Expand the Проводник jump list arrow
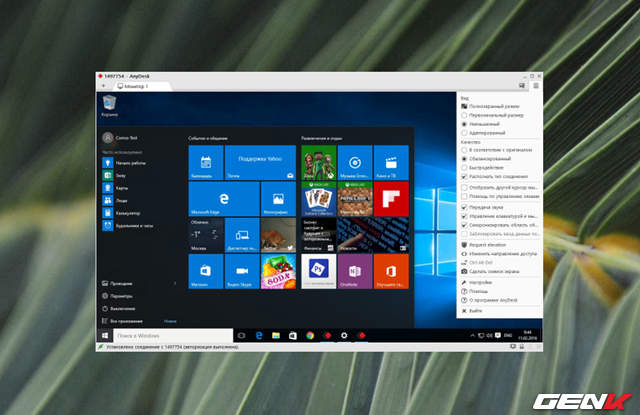 coord(175,283)
